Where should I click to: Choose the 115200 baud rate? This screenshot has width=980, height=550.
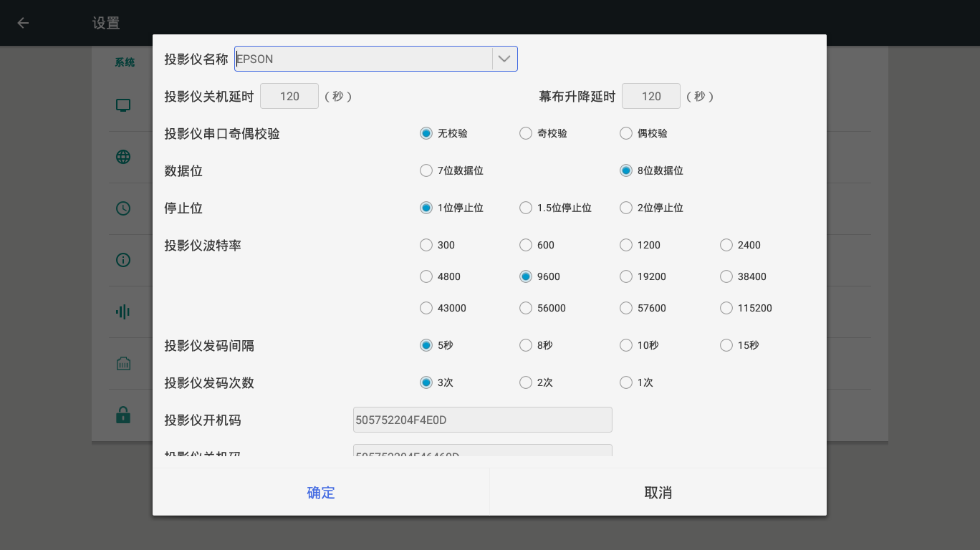(x=726, y=308)
